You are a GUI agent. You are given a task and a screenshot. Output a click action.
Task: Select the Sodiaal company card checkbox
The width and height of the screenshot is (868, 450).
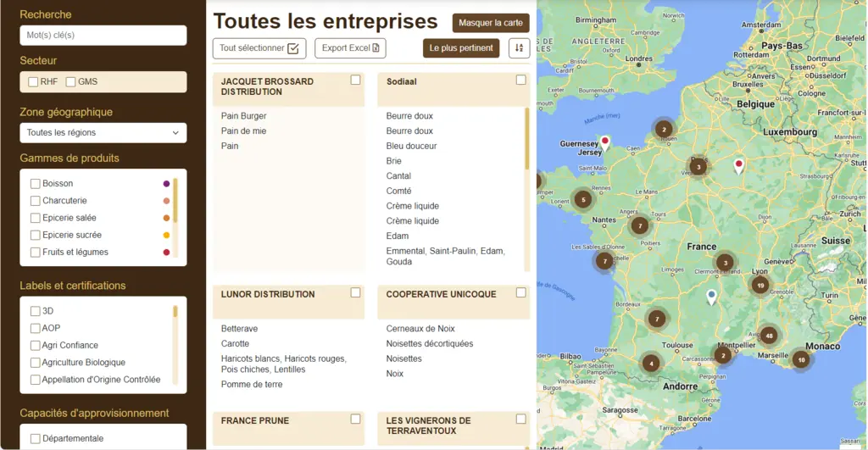click(x=521, y=81)
